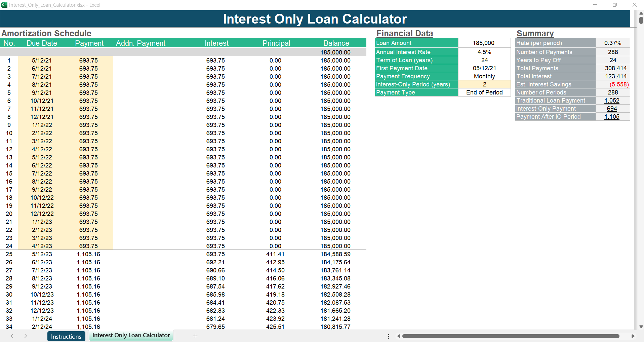
Task: Click Payment After IO Period value 1,105
Action: click(x=612, y=117)
